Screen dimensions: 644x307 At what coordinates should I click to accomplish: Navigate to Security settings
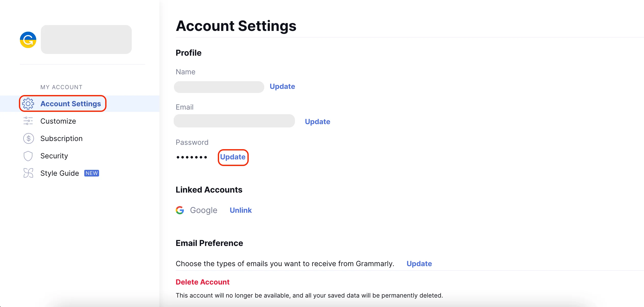coord(54,156)
